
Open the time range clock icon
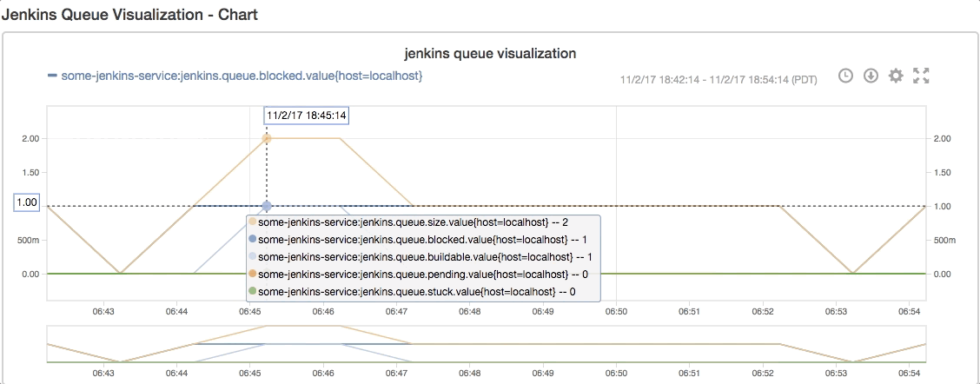pos(845,76)
